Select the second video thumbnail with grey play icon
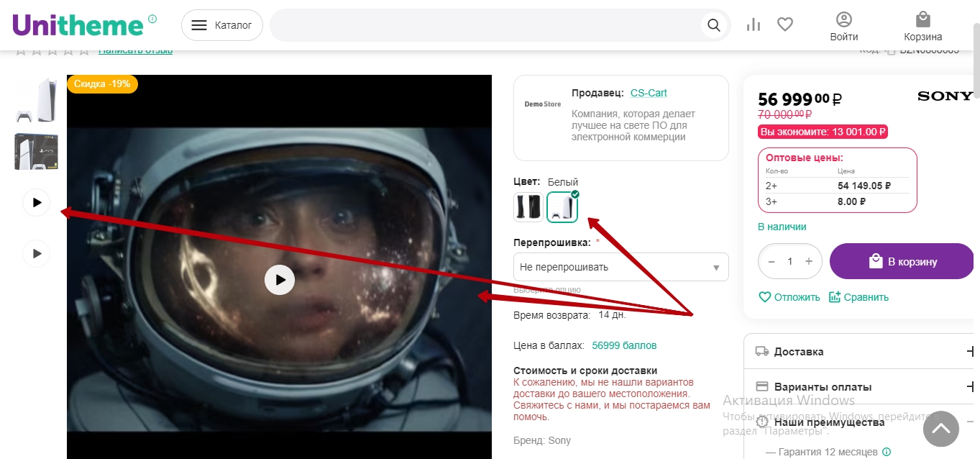 pos(37,253)
